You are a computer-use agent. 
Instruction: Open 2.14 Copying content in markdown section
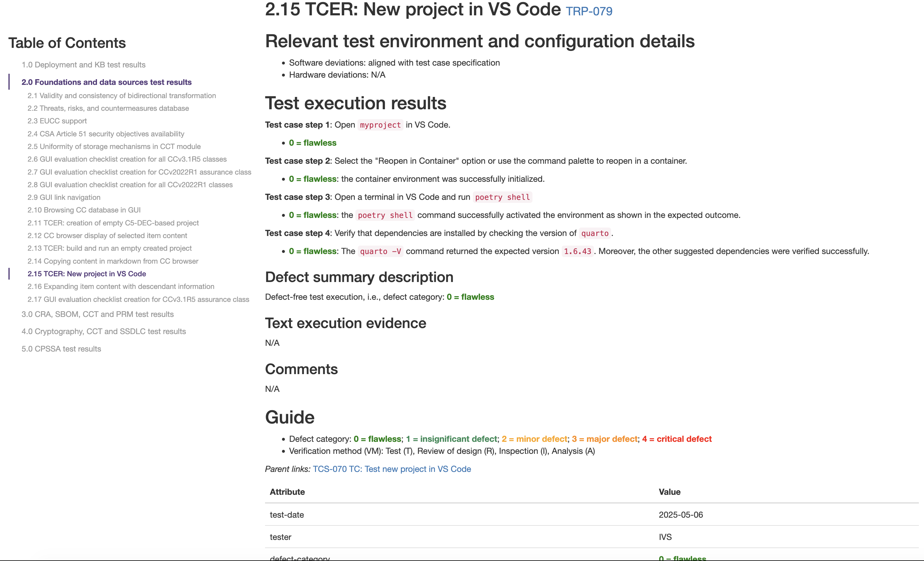point(113,261)
